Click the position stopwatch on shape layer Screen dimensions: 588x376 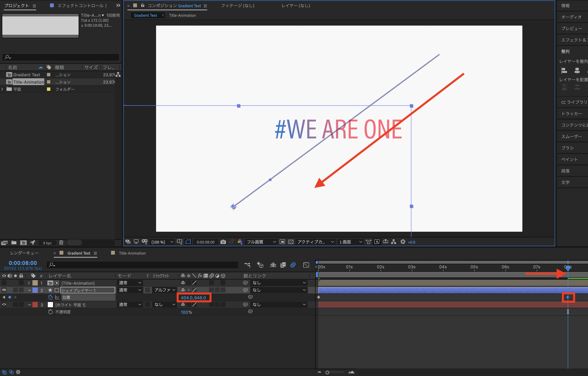point(51,297)
